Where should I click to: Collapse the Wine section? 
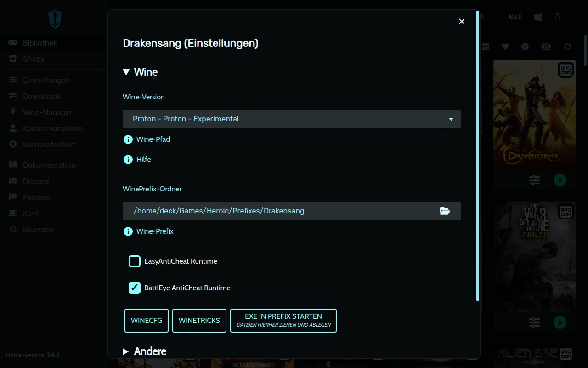click(140, 72)
